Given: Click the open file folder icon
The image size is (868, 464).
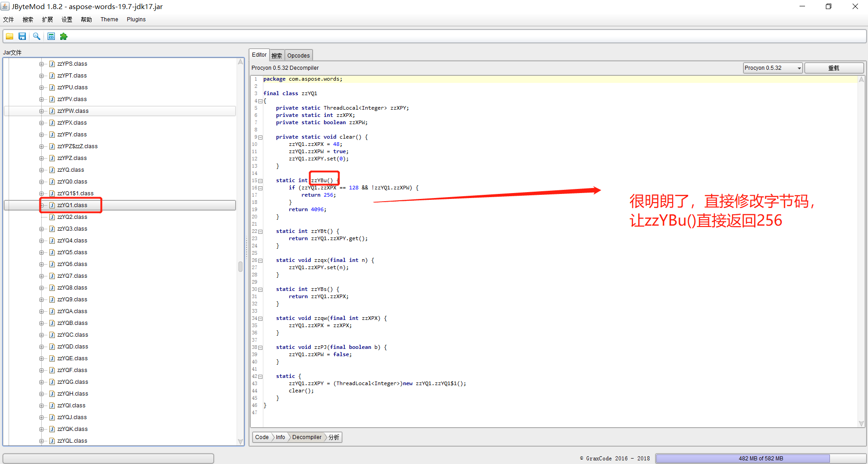Looking at the screenshot, I should [10, 36].
